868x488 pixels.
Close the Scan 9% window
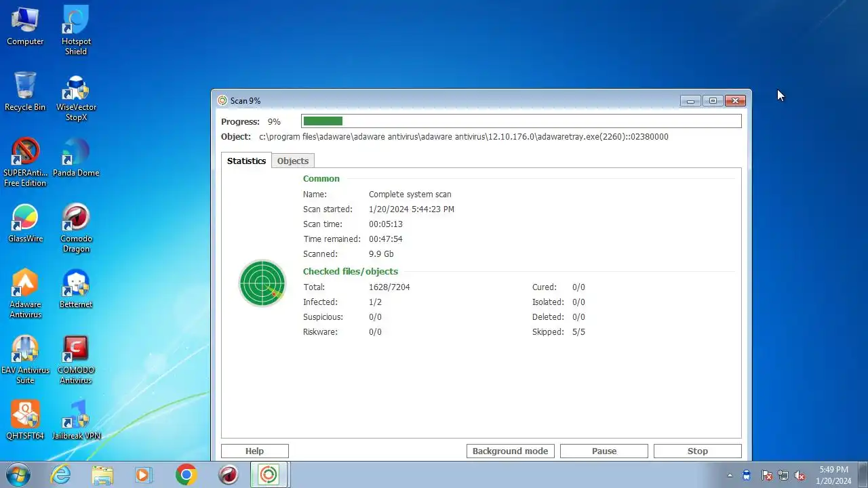click(x=735, y=101)
